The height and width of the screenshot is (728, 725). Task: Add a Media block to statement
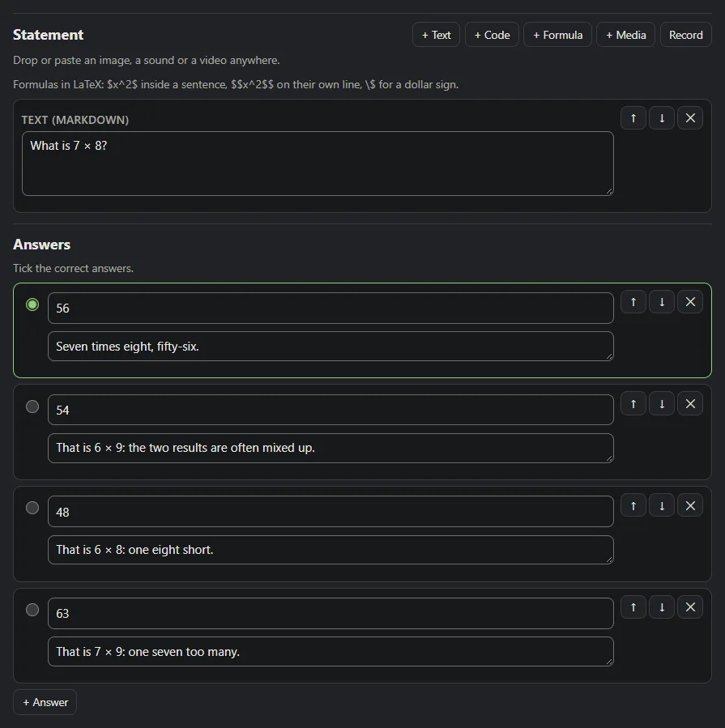tap(625, 35)
